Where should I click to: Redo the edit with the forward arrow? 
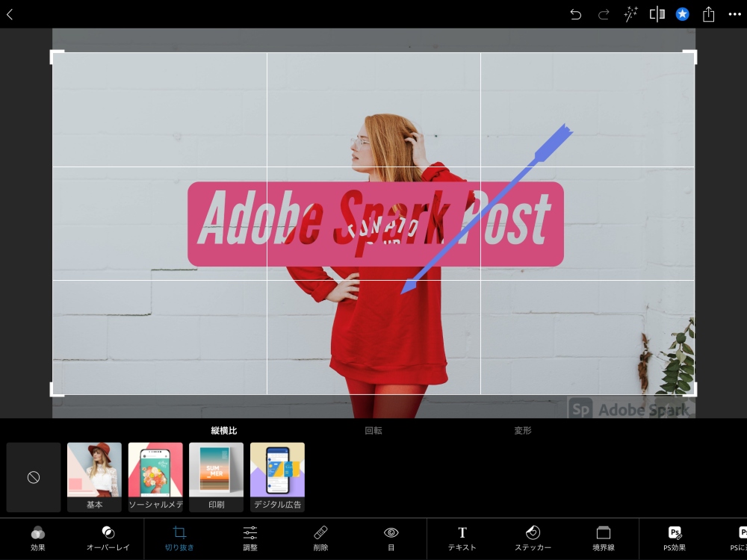click(x=604, y=14)
